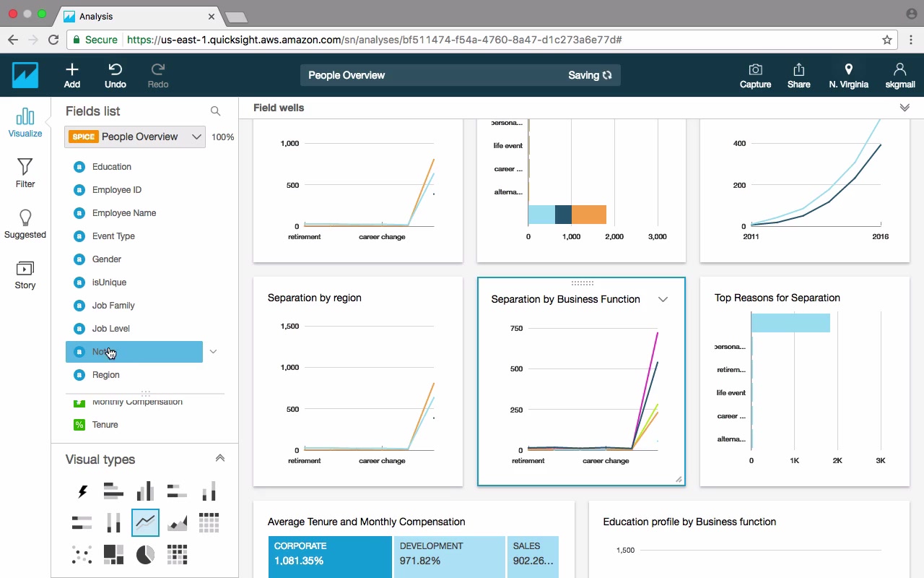Click the Add button in the toolbar
This screenshot has width=924, height=578.
click(x=72, y=75)
